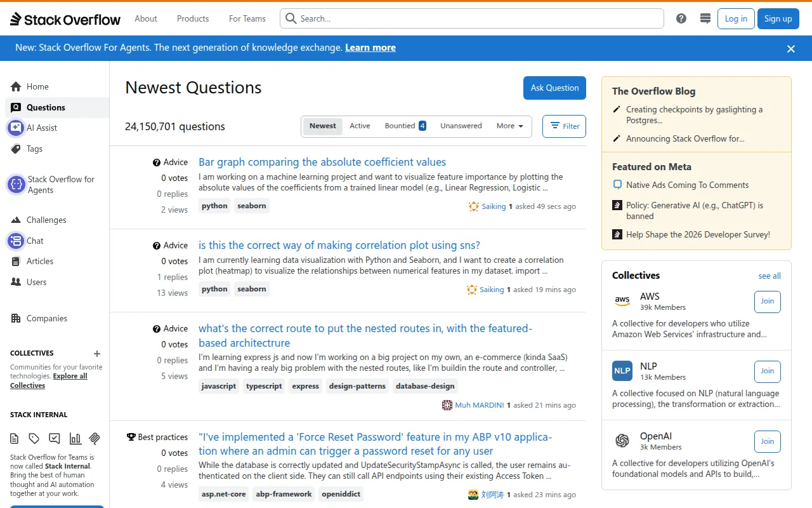Switch to the Active tab
This screenshot has height=508, width=812.
click(360, 126)
